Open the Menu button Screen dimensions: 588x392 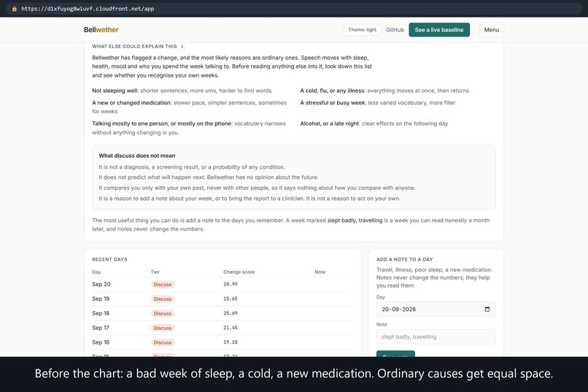point(491,30)
